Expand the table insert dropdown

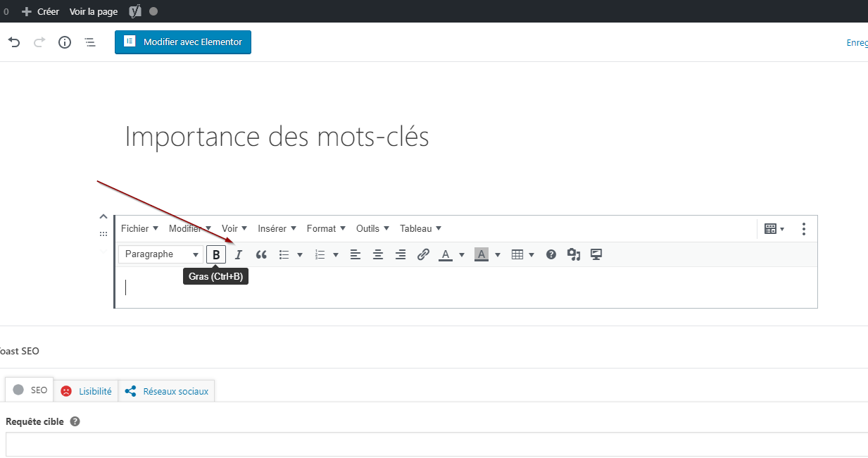click(x=532, y=254)
